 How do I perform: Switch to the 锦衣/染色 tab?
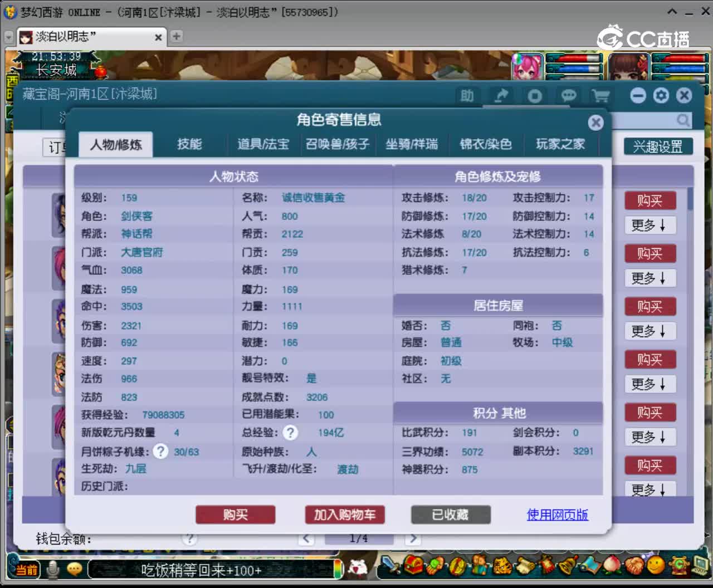(486, 144)
